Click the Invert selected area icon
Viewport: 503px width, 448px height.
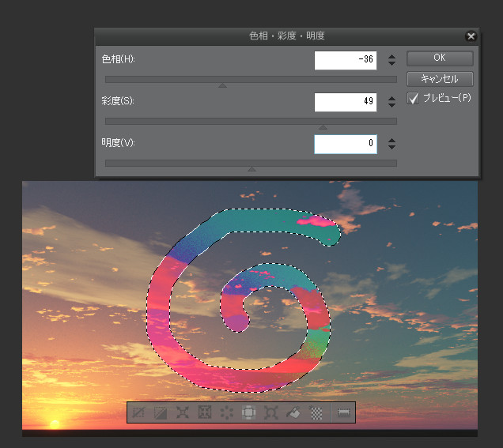tap(161, 412)
